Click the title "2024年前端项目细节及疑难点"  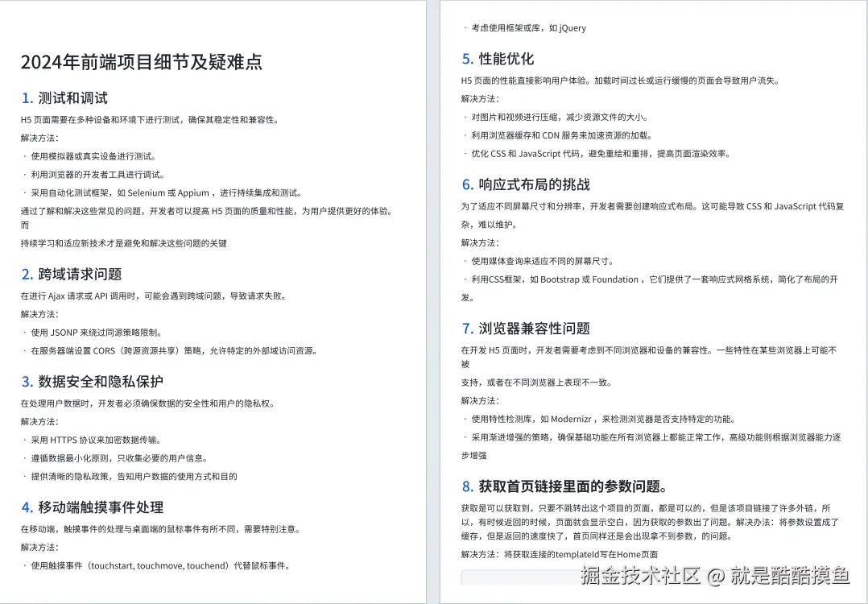(141, 62)
